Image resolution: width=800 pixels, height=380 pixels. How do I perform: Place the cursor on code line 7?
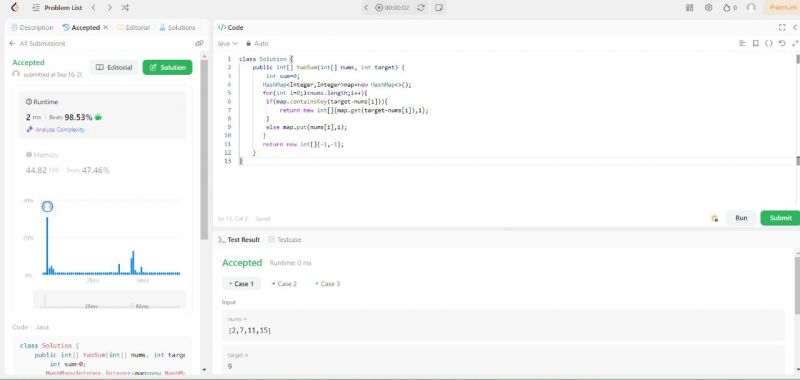354,110
